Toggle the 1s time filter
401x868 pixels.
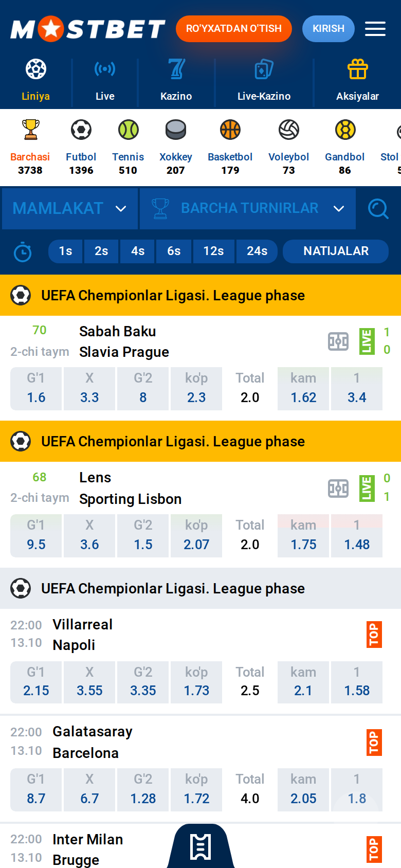click(66, 251)
